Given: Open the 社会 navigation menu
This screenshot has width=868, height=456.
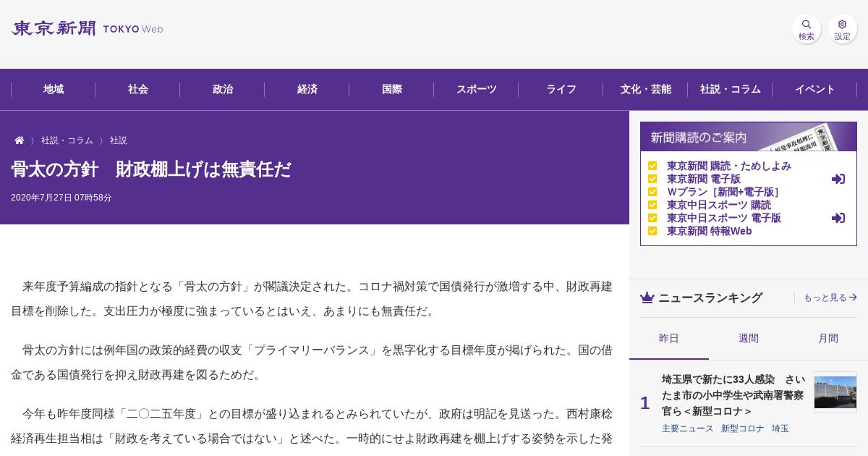Looking at the screenshot, I should click(138, 90).
